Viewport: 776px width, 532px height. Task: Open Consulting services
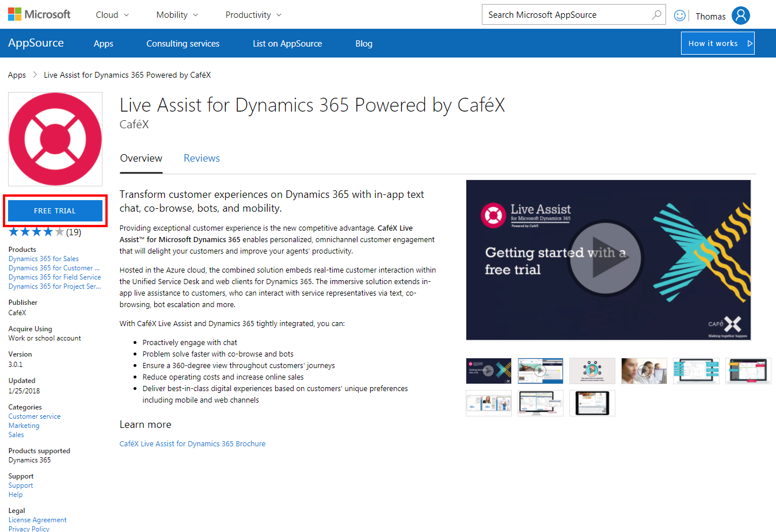click(x=183, y=44)
